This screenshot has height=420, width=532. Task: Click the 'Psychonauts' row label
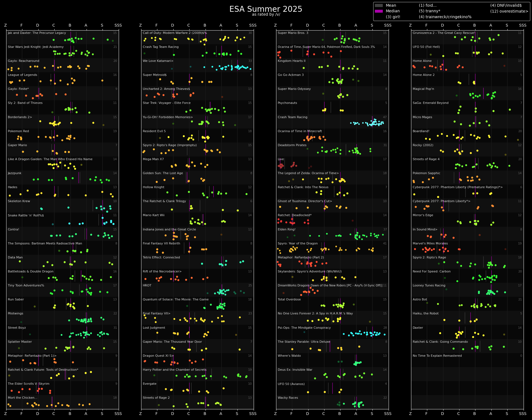point(287,103)
